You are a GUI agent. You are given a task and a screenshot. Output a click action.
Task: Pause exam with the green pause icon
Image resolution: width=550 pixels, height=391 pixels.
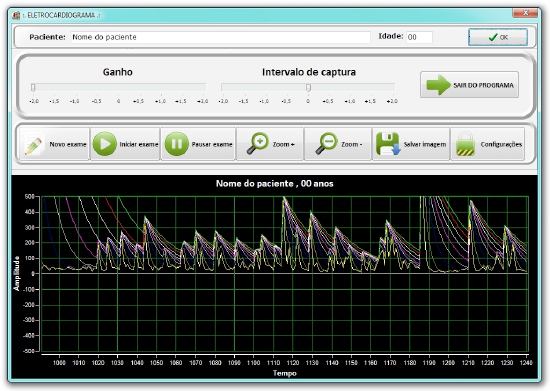coord(176,144)
